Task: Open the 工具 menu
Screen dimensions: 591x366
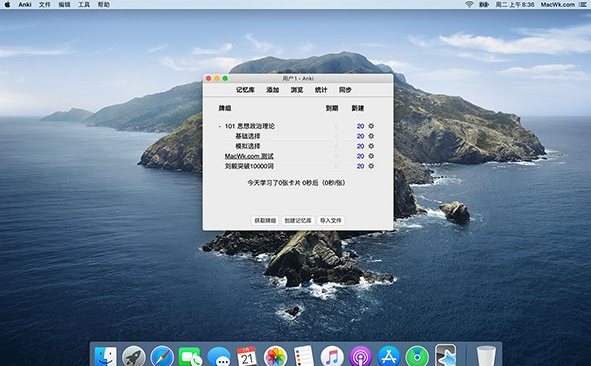Action: [84, 5]
